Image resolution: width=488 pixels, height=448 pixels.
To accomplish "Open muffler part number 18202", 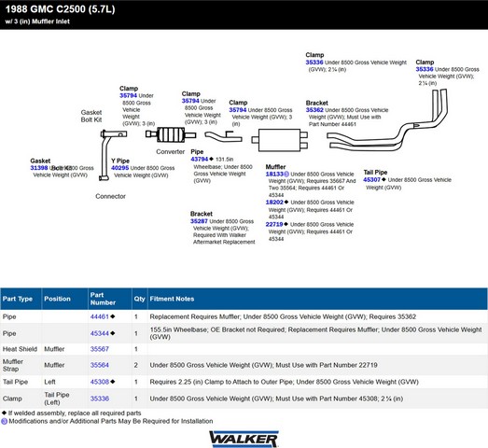I will (x=274, y=202).
